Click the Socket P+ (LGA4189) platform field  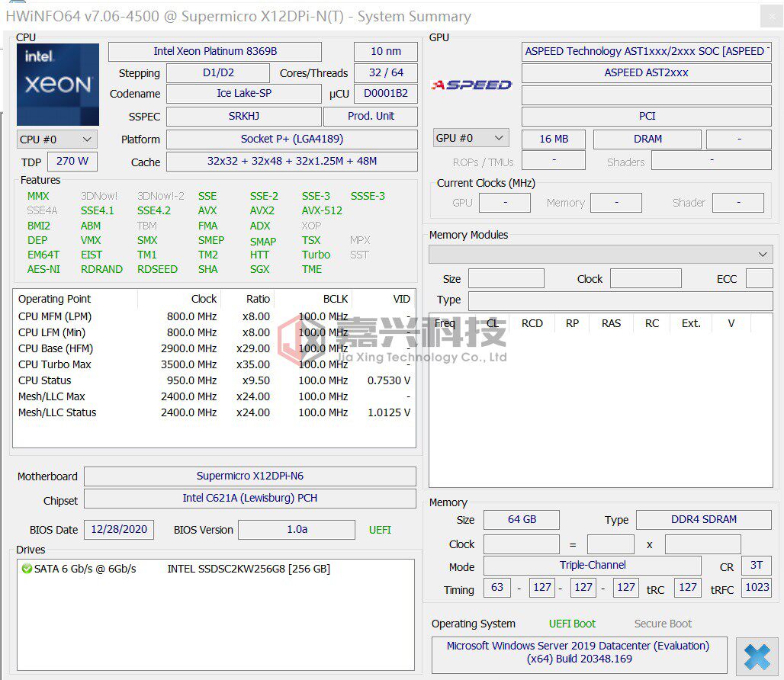click(292, 140)
